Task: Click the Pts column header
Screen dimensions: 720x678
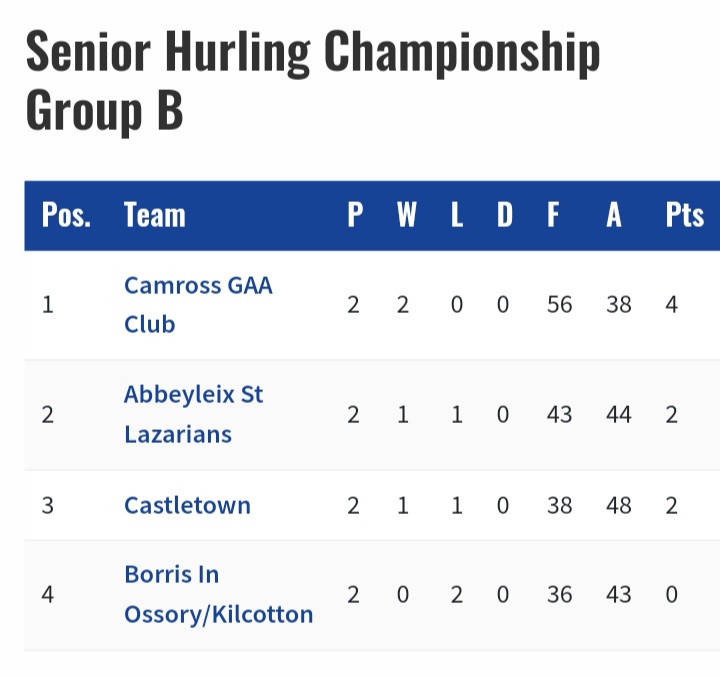Action: coord(685,214)
